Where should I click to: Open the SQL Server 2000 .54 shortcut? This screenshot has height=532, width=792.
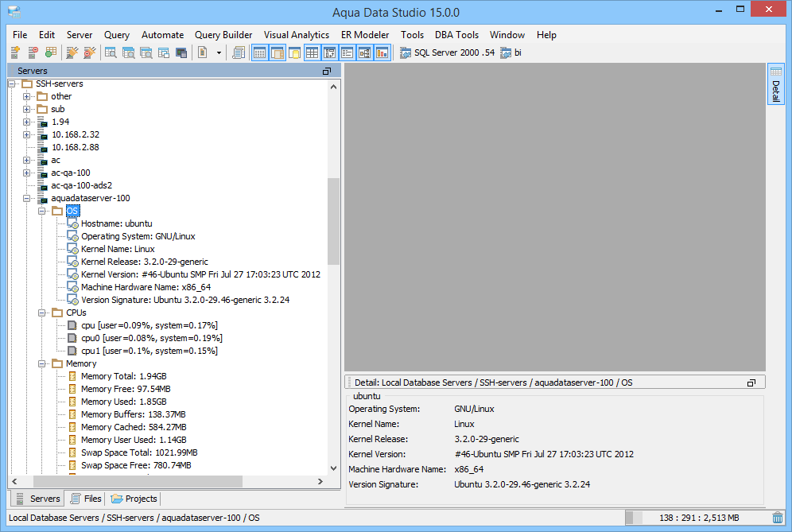(x=448, y=52)
